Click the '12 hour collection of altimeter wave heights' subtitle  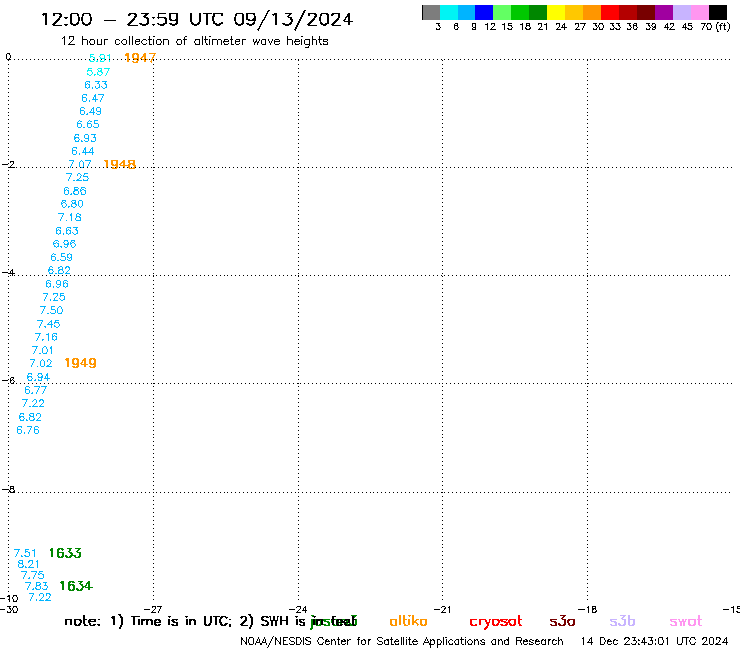tap(194, 41)
